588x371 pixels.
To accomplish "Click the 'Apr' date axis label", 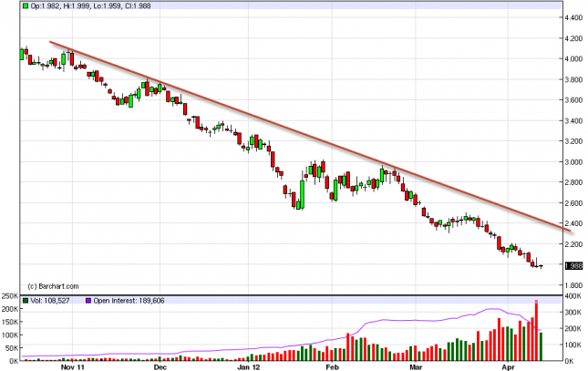I will coord(508,366).
